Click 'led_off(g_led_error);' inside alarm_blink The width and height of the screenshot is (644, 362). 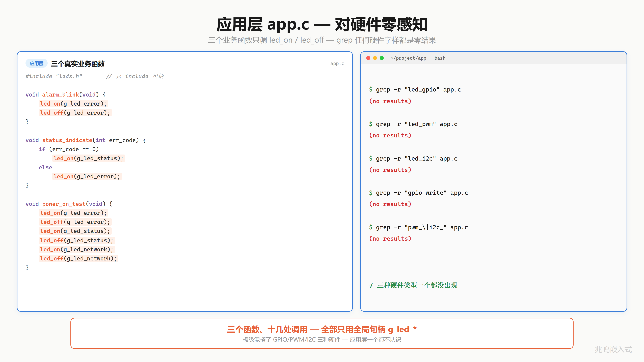tap(75, 113)
